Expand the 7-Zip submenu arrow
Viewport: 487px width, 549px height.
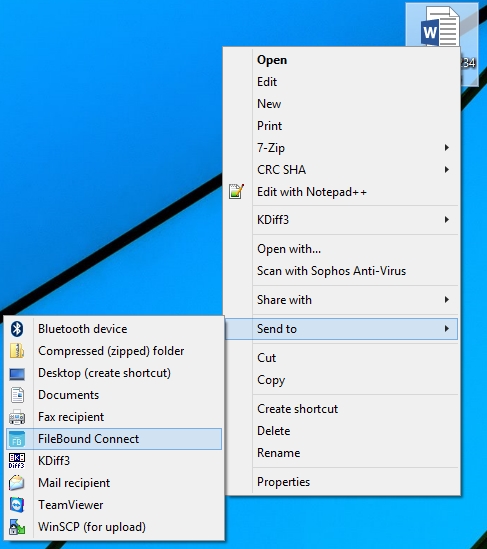point(447,147)
